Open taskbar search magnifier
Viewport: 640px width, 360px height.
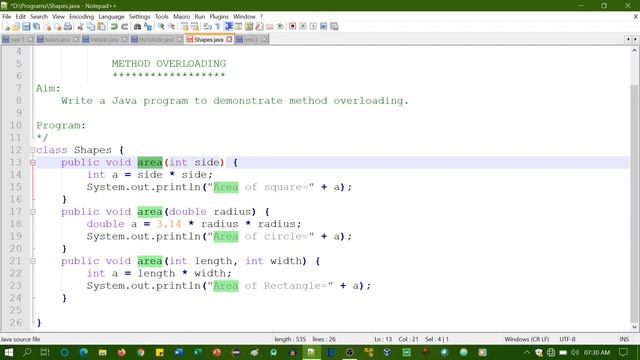(x=27, y=352)
